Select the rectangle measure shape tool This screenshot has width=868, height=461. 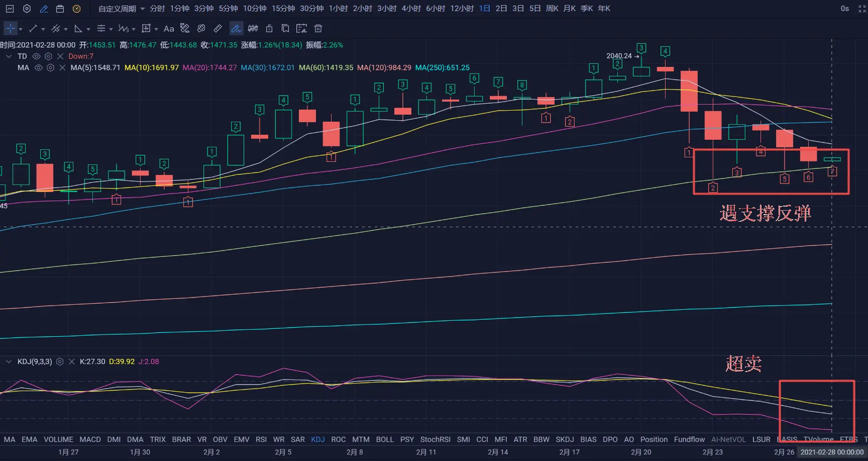(146, 29)
